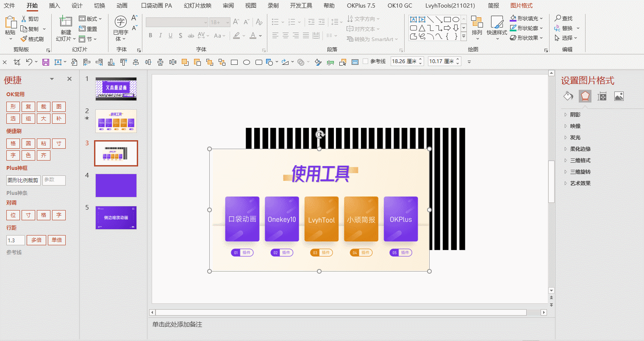Image resolution: width=644 pixels, height=341 pixels.
Task: Click align bottom icon in quick toolbar
Action: [111, 62]
